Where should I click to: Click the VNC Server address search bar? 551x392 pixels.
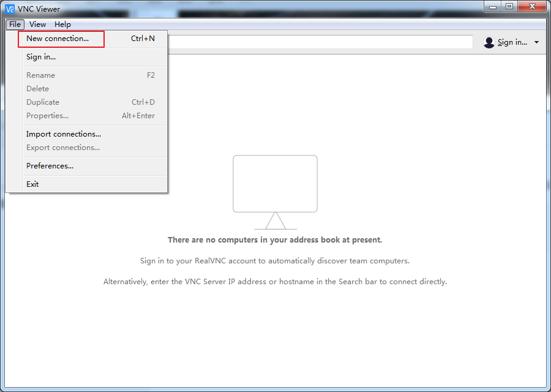(320, 42)
